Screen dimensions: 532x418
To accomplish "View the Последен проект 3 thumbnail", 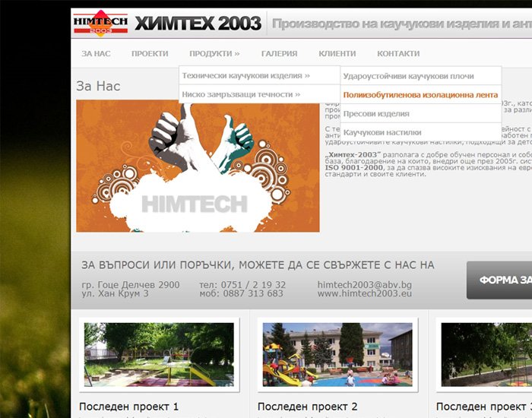I will (x=486, y=354).
